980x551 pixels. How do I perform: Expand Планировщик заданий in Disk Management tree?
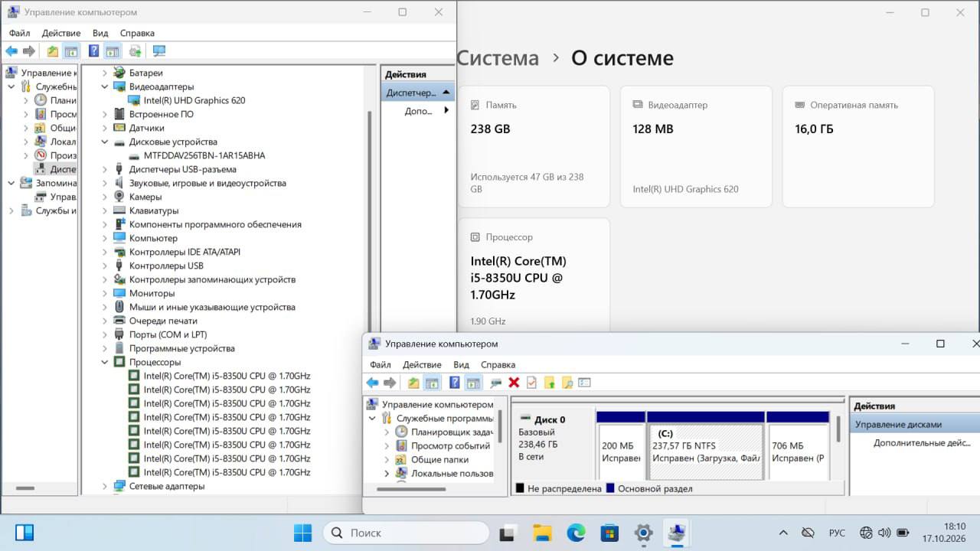click(387, 432)
